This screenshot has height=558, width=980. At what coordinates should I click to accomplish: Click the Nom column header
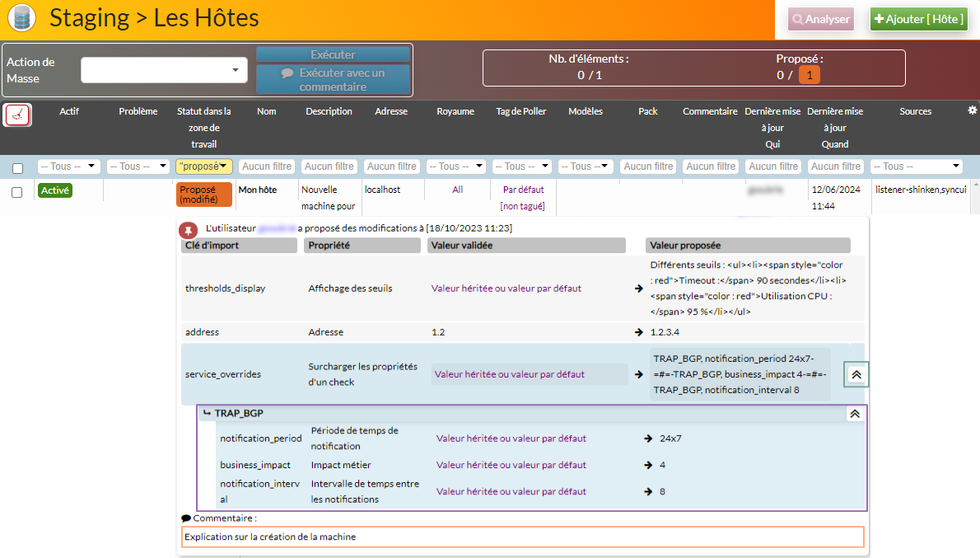[x=266, y=111]
